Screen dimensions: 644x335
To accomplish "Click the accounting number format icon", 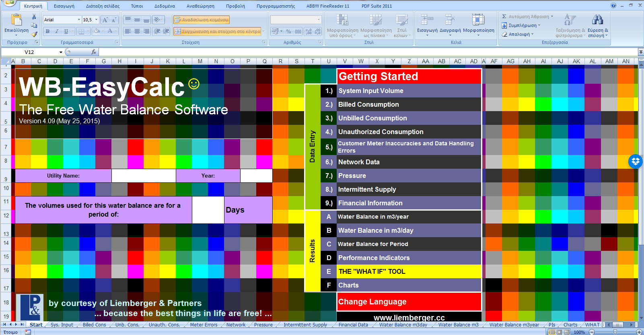I will point(275,31).
